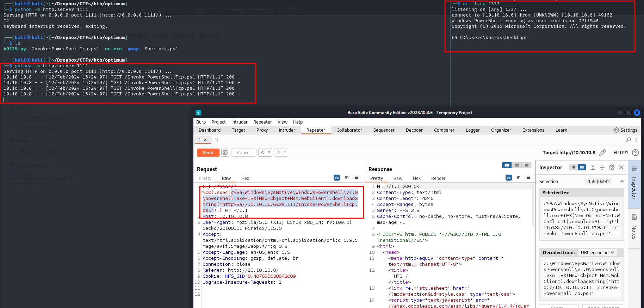Go back to previous request with < button

[x=263, y=152]
